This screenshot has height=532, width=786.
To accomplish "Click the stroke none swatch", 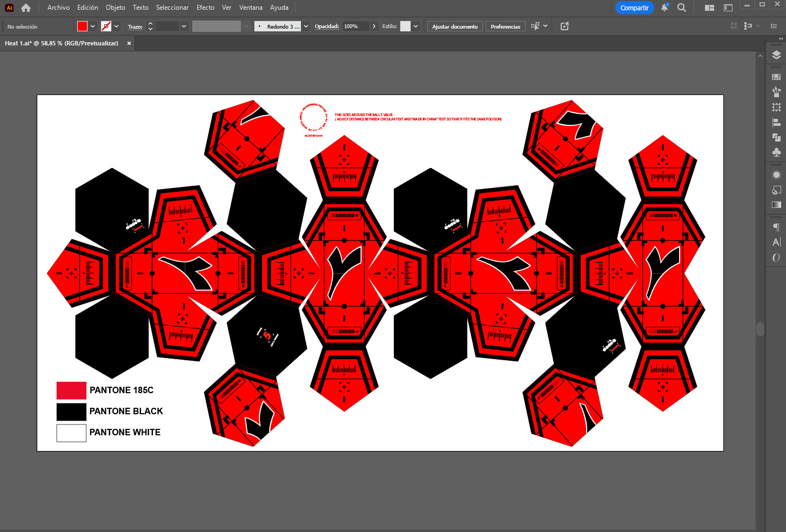I will (106, 26).
